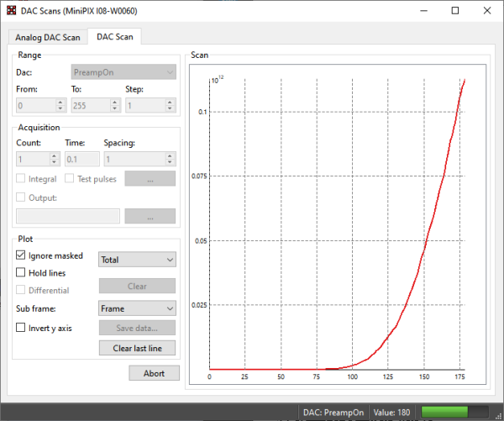Enable the Hold lines checkbox
504x421 pixels.
point(22,273)
